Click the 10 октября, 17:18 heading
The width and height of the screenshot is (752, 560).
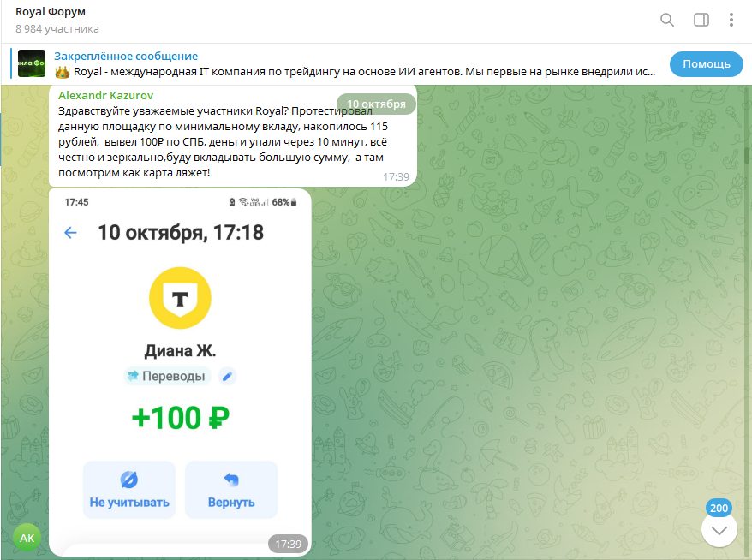pyautogui.click(x=181, y=233)
